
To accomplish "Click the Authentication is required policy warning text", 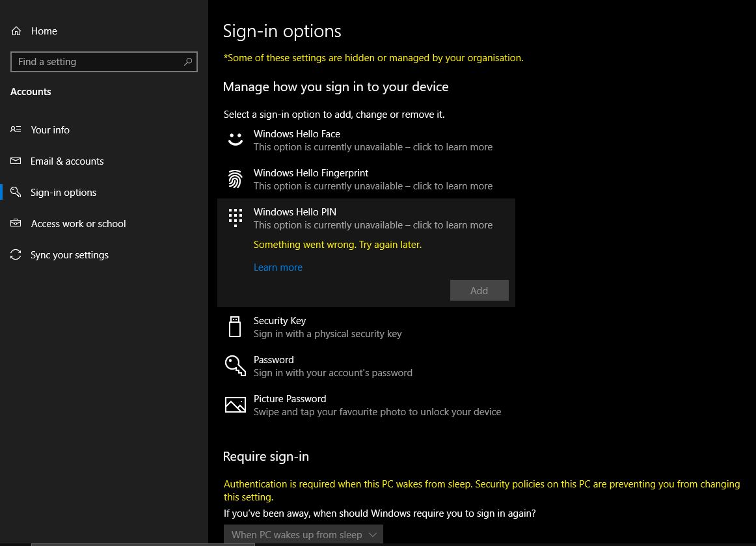I will tap(481, 491).
